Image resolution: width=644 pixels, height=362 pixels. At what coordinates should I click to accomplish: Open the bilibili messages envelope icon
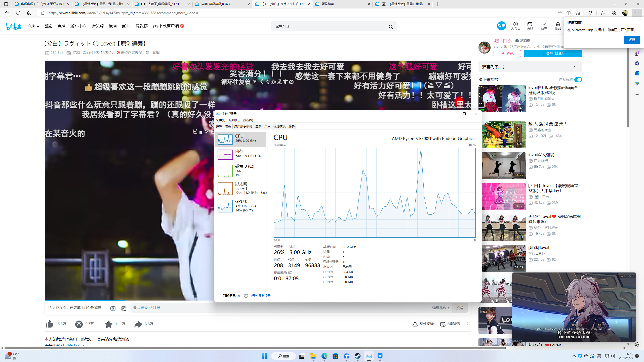coord(530,24)
